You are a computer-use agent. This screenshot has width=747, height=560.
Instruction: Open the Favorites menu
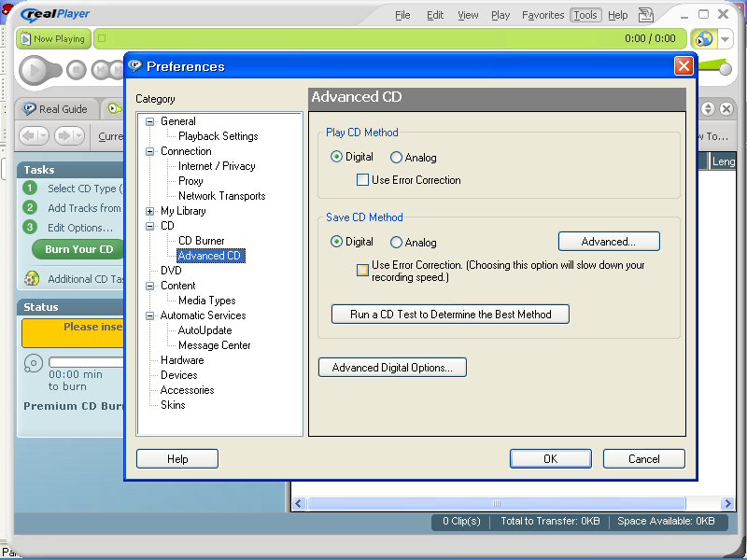coord(543,15)
